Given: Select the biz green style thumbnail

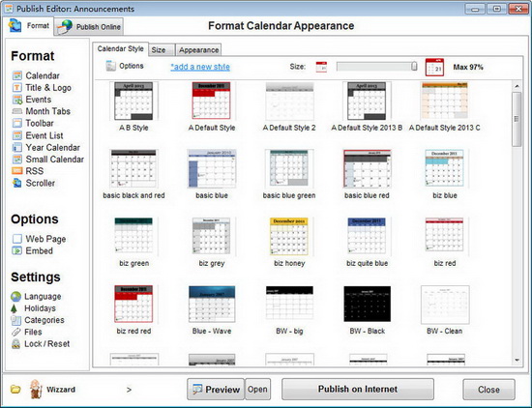Looking at the screenshot, I should (133, 236).
